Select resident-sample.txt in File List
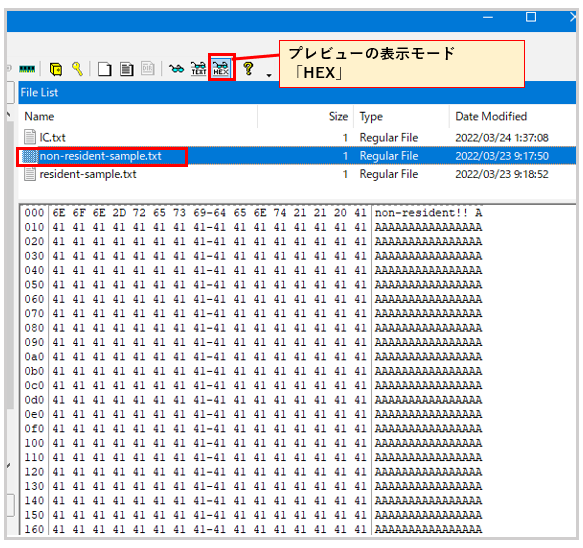The image size is (583, 548). [88, 174]
